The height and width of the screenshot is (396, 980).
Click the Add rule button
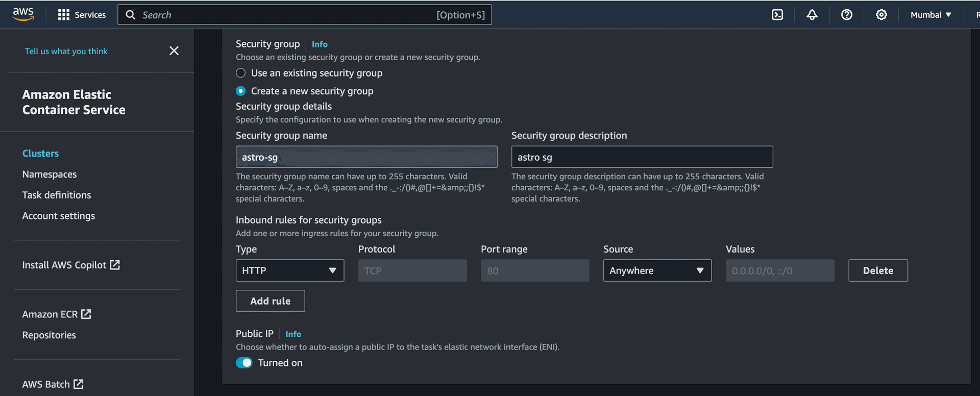point(270,301)
